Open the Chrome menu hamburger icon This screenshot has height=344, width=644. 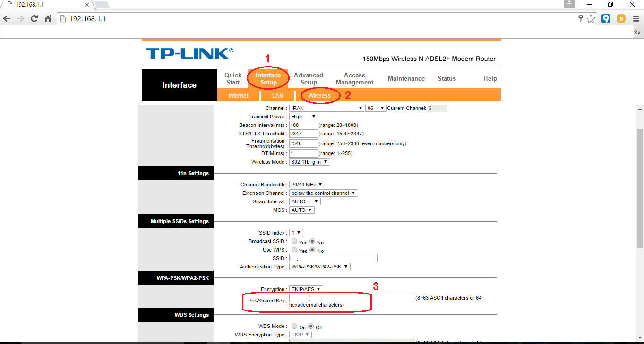coord(636,19)
